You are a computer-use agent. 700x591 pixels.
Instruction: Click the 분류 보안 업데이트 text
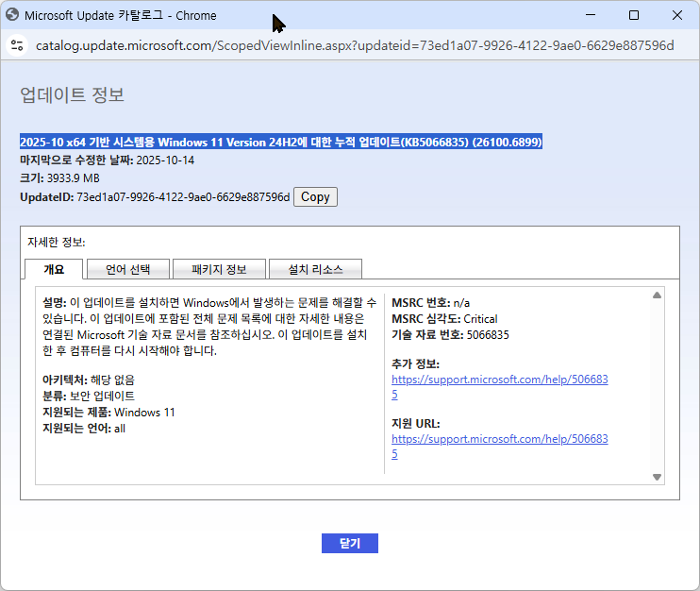tap(89, 396)
